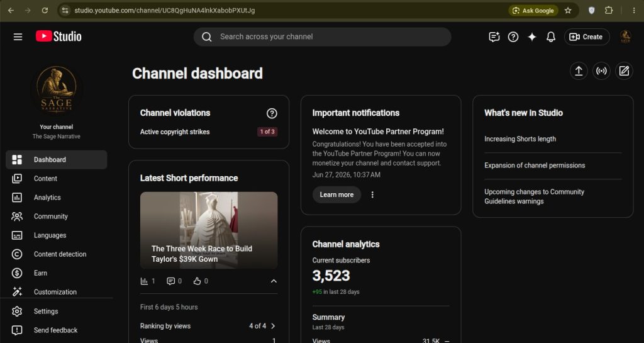The width and height of the screenshot is (644, 343).
Task: Open the channel violations help icon
Action: tap(272, 113)
